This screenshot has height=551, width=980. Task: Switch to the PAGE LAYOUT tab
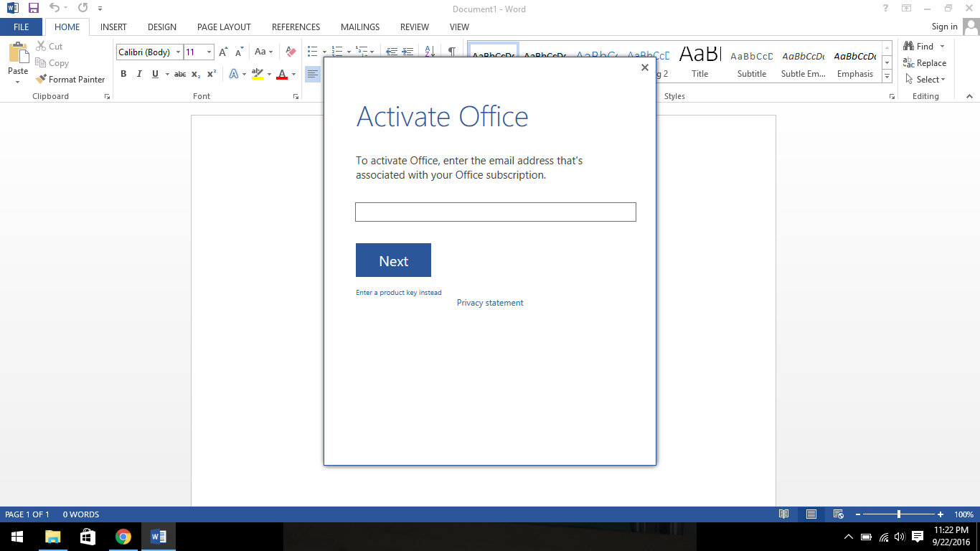pos(224,27)
